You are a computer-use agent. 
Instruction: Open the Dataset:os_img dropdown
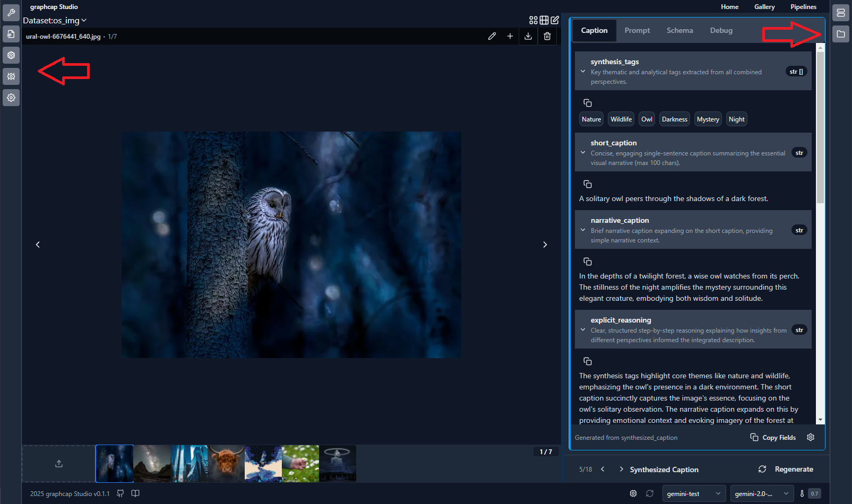[x=55, y=20]
